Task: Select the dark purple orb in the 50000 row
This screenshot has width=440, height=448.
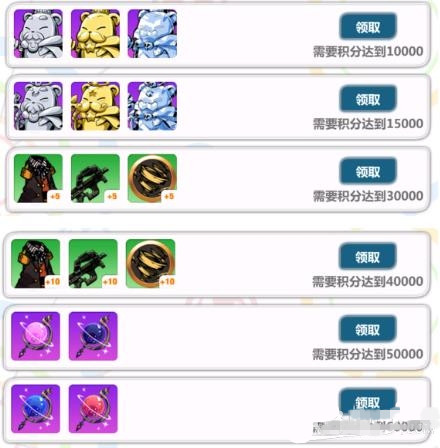Action: pos(93,336)
